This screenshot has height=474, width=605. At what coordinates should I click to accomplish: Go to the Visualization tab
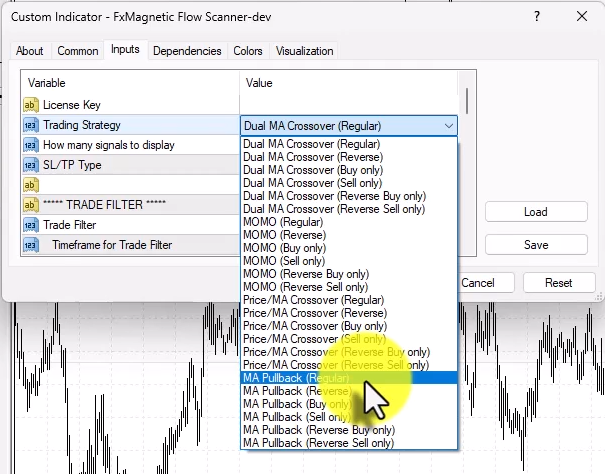point(305,51)
